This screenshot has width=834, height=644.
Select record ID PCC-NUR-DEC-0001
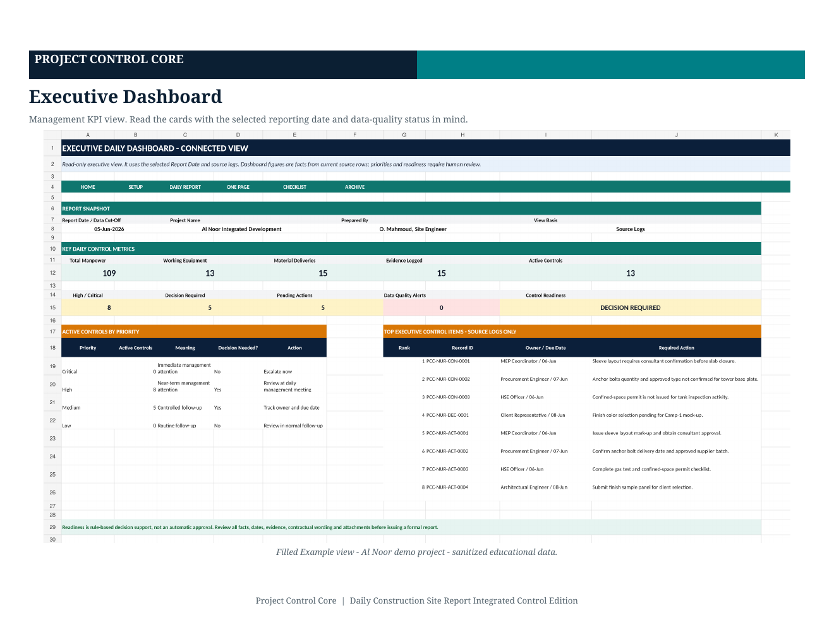tap(447, 415)
